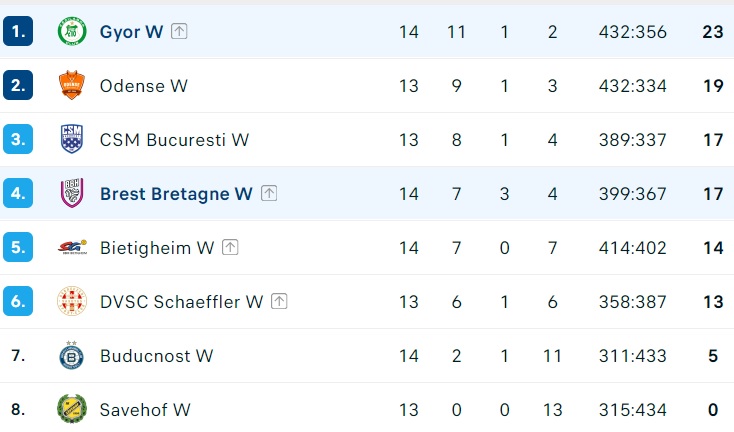The height and width of the screenshot is (432, 734).
Task: Select the CSM Bucuresti W team name
Action: [174, 140]
